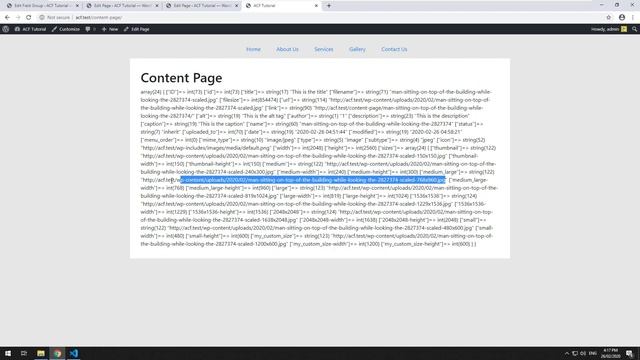
Task: Click the ENG language indicator
Action: pos(593,353)
